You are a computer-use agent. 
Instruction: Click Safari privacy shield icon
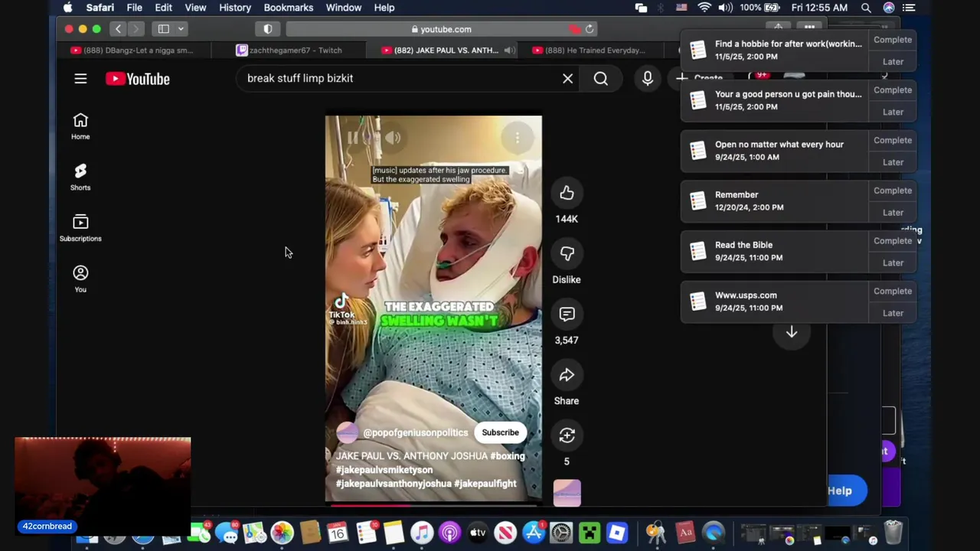[x=268, y=29]
